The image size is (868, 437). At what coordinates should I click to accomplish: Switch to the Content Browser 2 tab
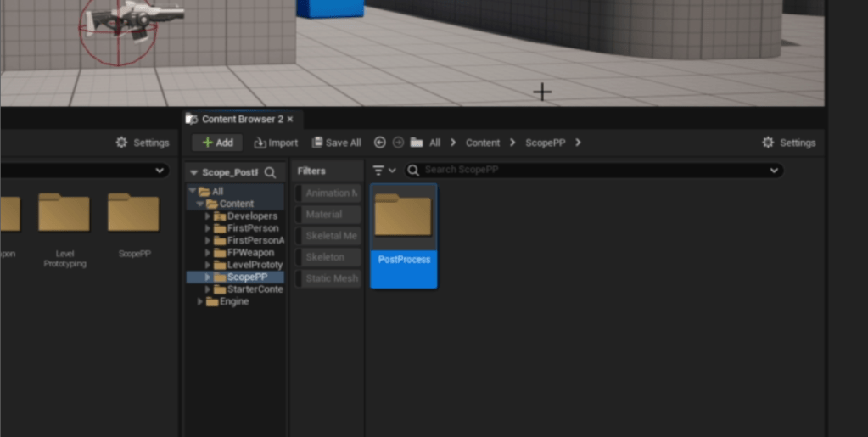tap(241, 120)
